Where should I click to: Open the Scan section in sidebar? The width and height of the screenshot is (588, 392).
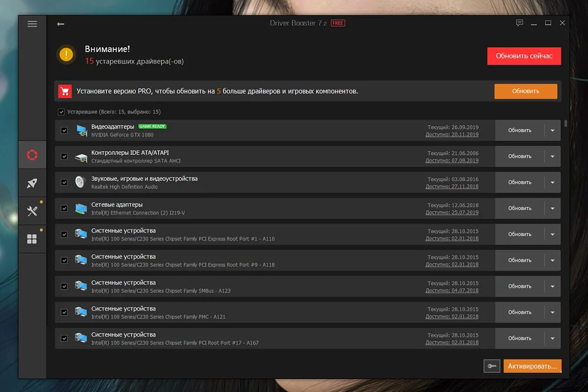pyautogui.click(x=32, y=155)
